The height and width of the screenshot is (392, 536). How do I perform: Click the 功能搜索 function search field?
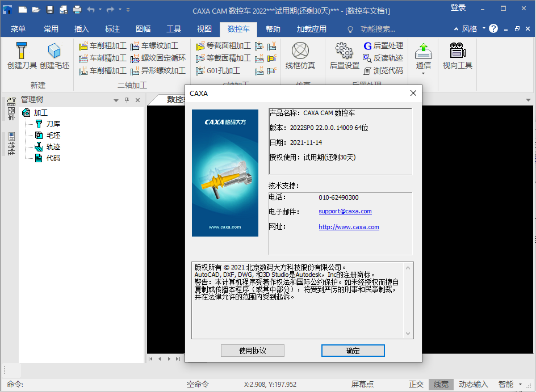378,29
